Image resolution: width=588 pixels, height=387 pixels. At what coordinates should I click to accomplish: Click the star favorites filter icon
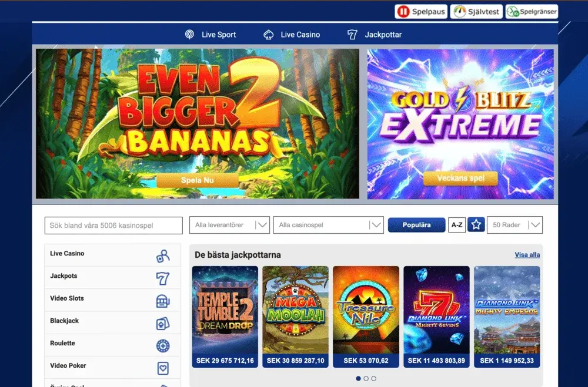[476, 225]
